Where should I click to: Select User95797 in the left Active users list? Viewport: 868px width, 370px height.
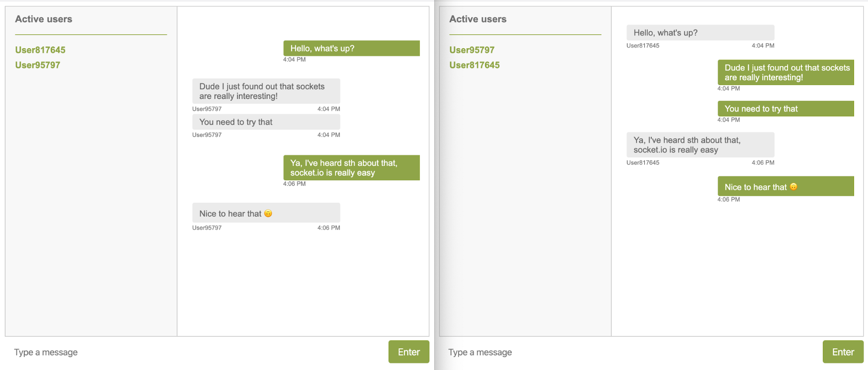pyautogui.click(x=37, y=65)
